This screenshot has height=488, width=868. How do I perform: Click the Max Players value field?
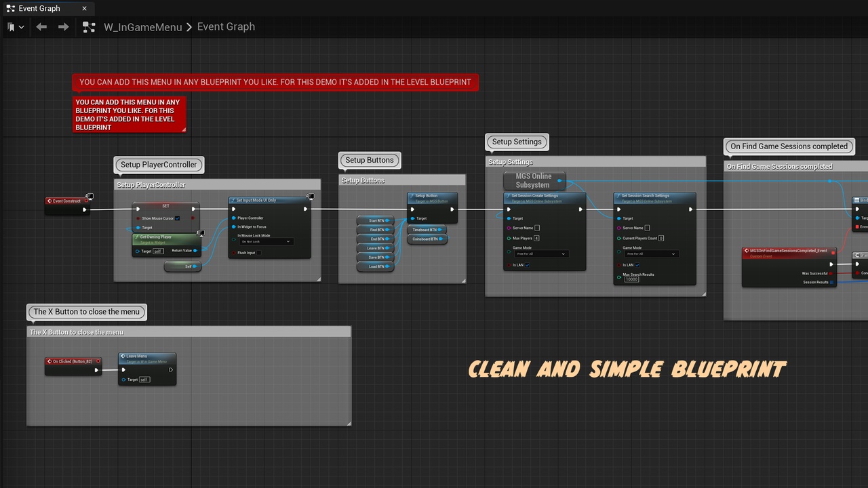coord(536,238)
